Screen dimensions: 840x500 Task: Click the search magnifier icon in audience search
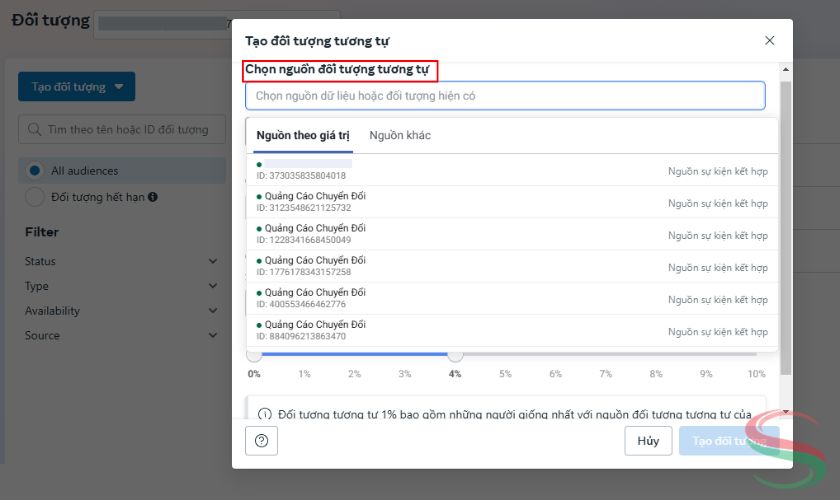pyautogui.click(x=35, y=129)
